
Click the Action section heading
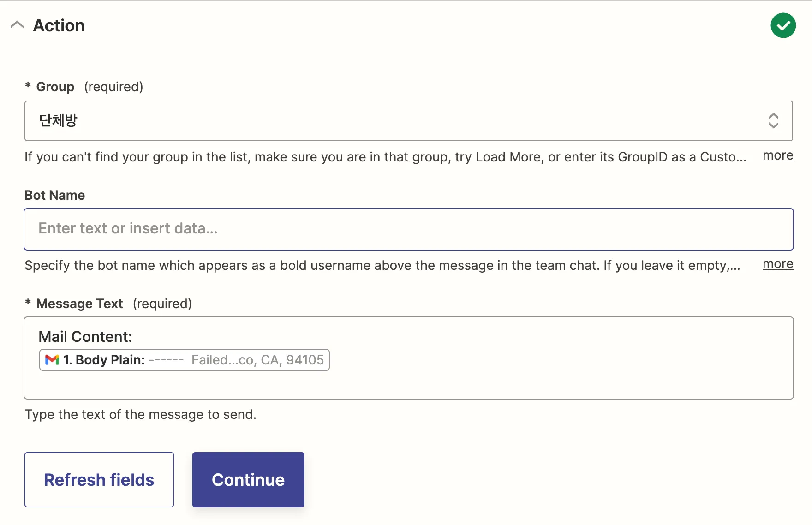point(59,26)
